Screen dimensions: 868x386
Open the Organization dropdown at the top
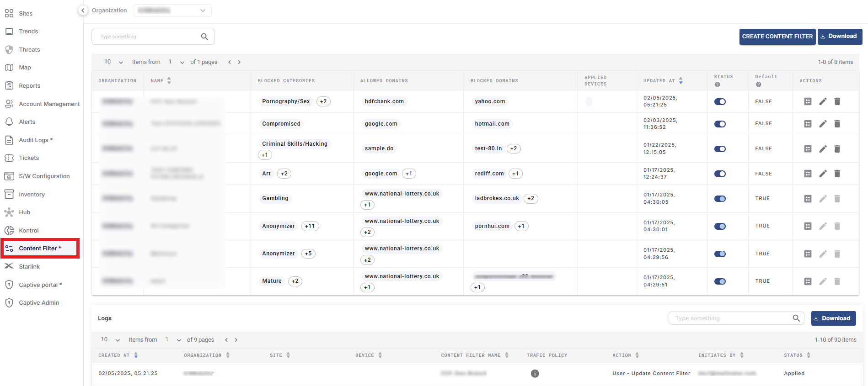click(172, 11)
